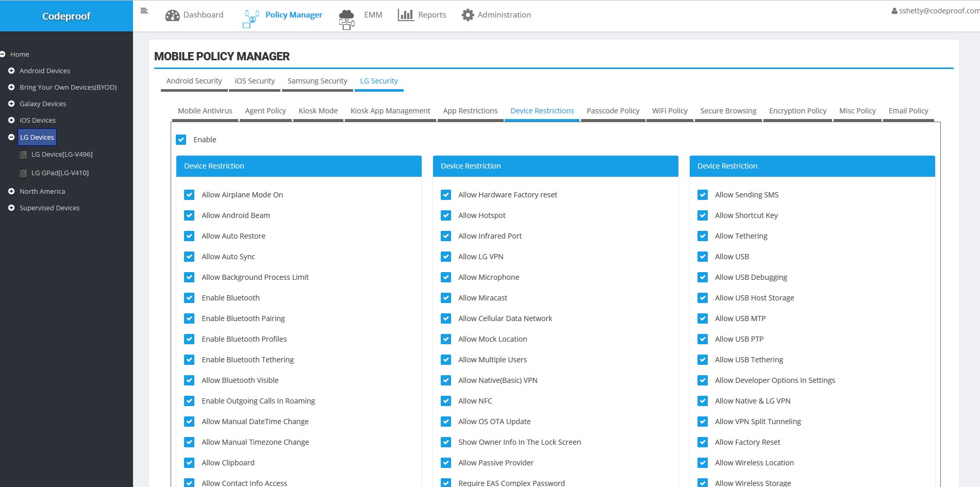Expand the Supervised Devices group
This screenshot has width=980, height=487.
(11, 208)
